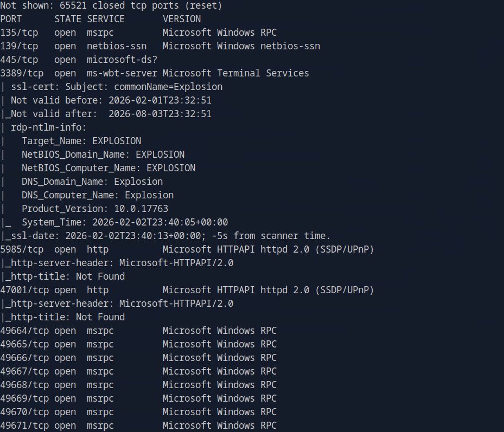Click the 3389/tcp port number
The width and height of the screenshot is (504, 432).
click(x=22, y=73)
